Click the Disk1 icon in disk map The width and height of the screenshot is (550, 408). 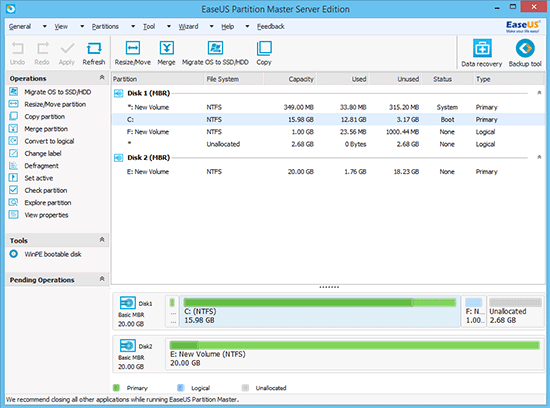(127, 302)
